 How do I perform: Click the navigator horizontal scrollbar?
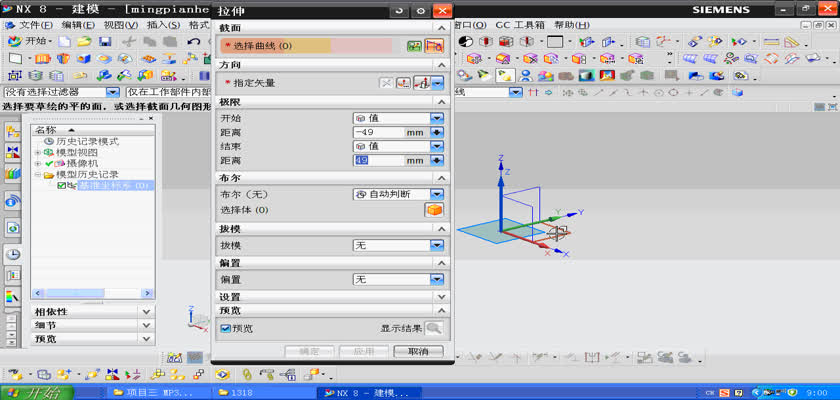pyautogui.click(x=93, y=293)
